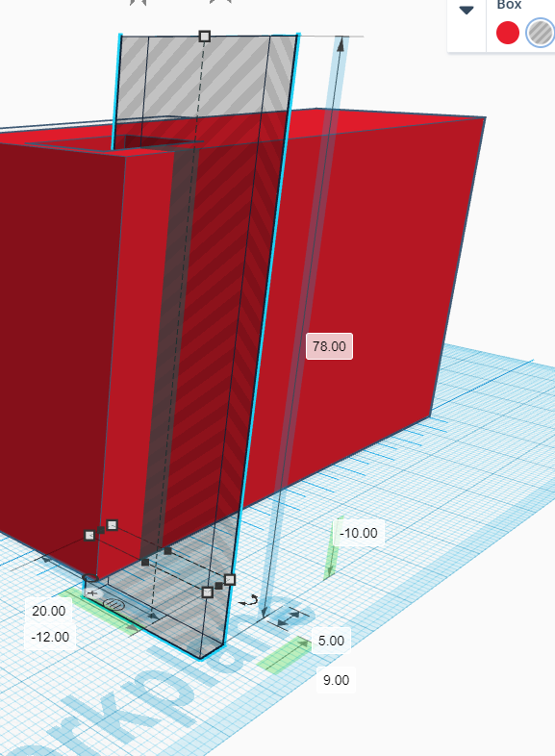Click the 5.00 dimension value

331,641
